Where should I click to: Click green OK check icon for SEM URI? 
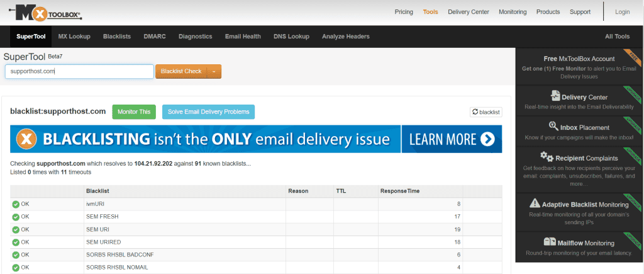16,229
